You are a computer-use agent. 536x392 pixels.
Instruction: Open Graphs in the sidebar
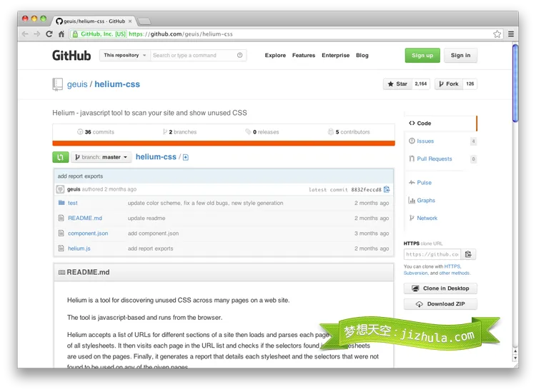pyautogui.click(x=426, y=201)
